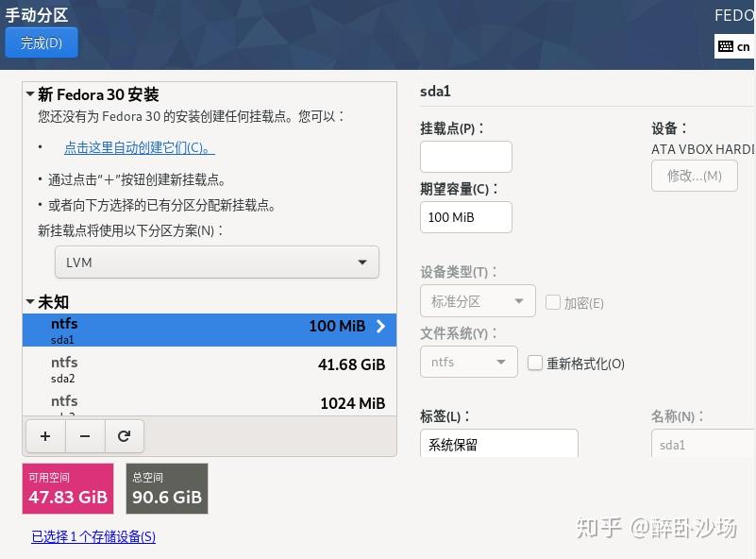Collapse the 新 Fedora 30 安装 section
756x559 pixels.
click(29, 94)
